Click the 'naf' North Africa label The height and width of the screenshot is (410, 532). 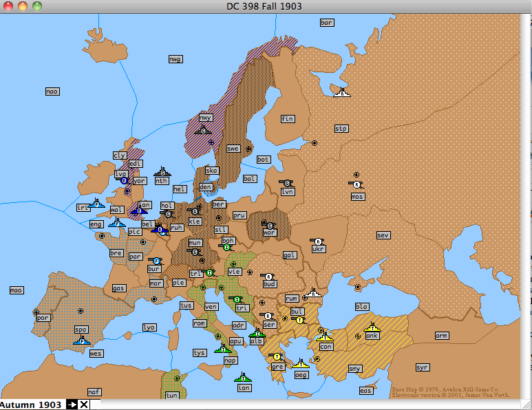(94, 392)
